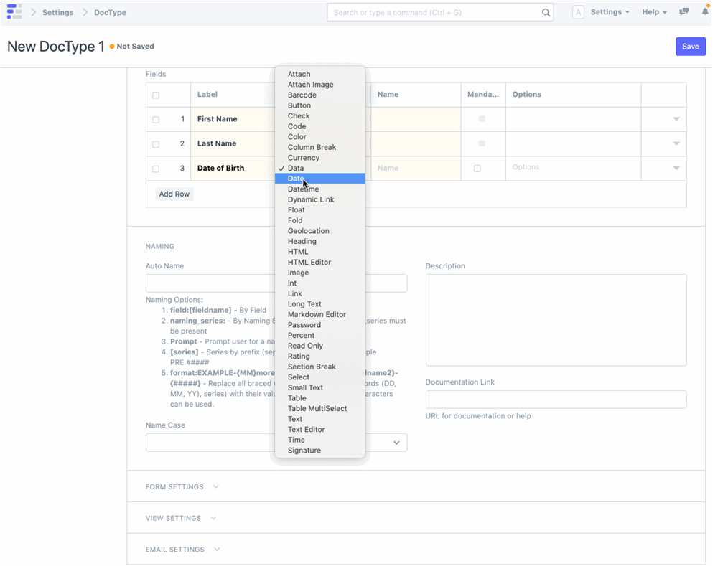Toggle the select-all fields header checkbox
The width and height of the screenshot is (728, 566).
click(156, 95)
